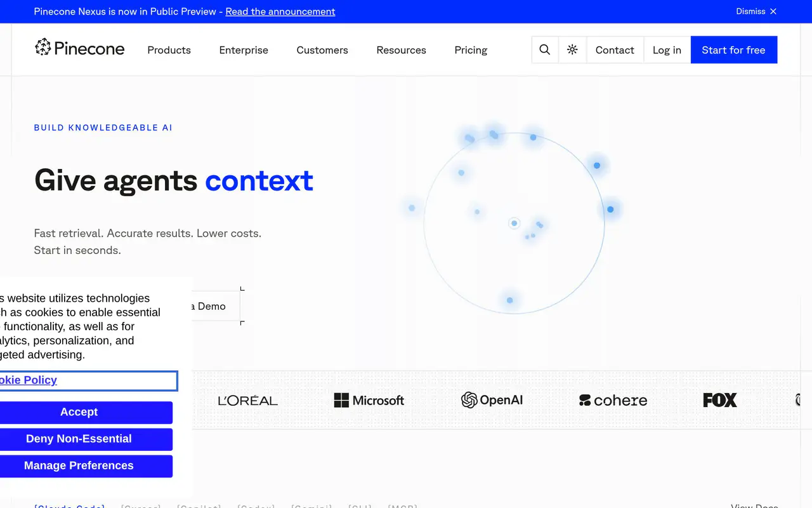
Task: Expand the Resources menu
Action: [x=402, y=50]
